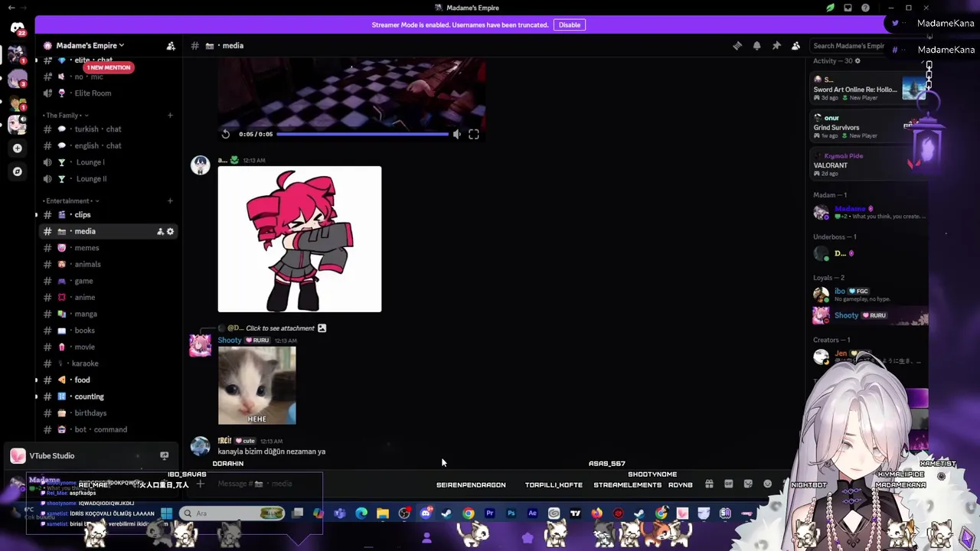This screenshot has width=980, height=551.
Task: Click the Add a Server plus icon
Action: [x=18, y=148]
